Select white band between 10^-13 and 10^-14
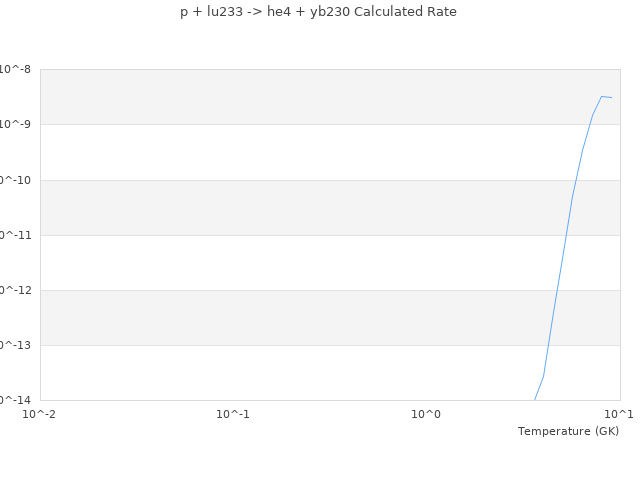Image resolution: width=640 pixels, height=480 pixels. coord(300,372)
